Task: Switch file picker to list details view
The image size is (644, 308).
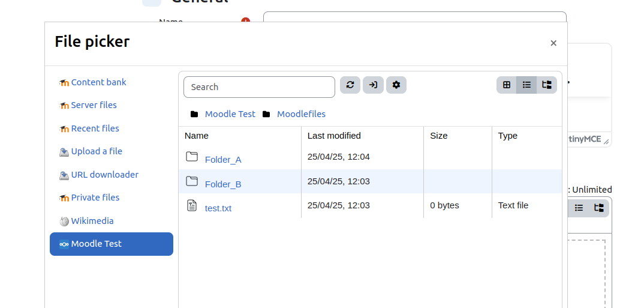Action: coord(526,85)
